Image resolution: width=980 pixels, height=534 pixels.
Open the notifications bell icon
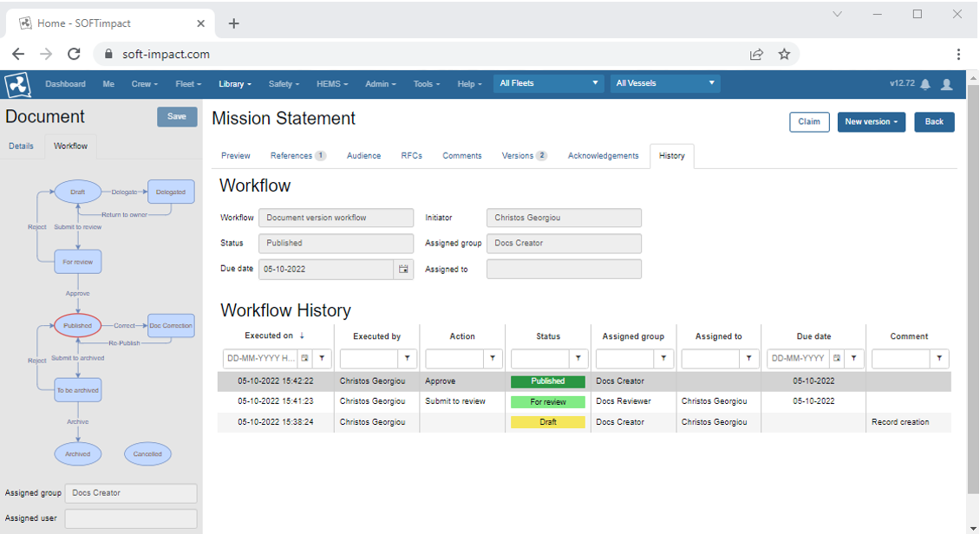(925, 84)
